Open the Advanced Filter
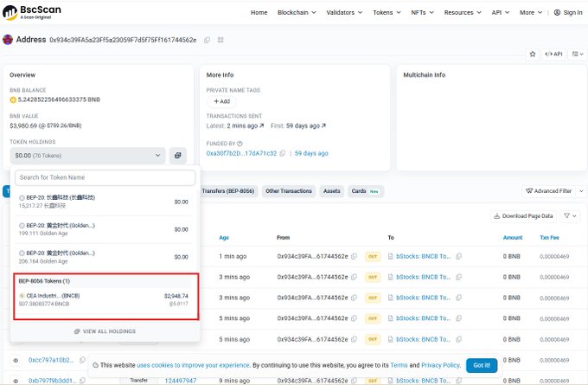 [x=549, y=191]
